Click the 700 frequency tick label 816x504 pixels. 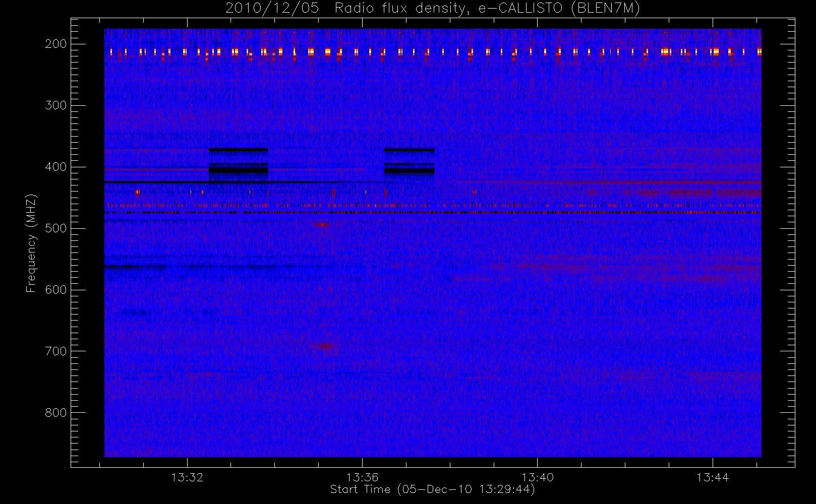coord(56,351)
